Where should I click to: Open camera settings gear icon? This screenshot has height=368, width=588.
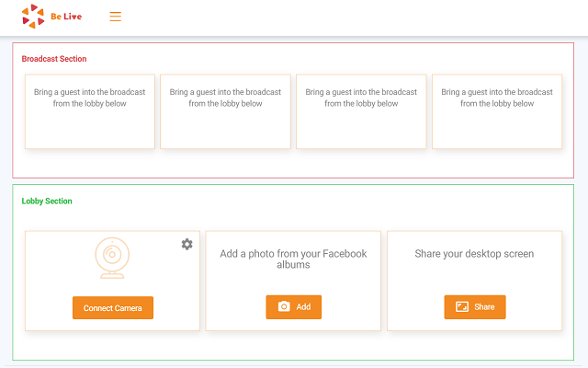click(x=187, y=244)
